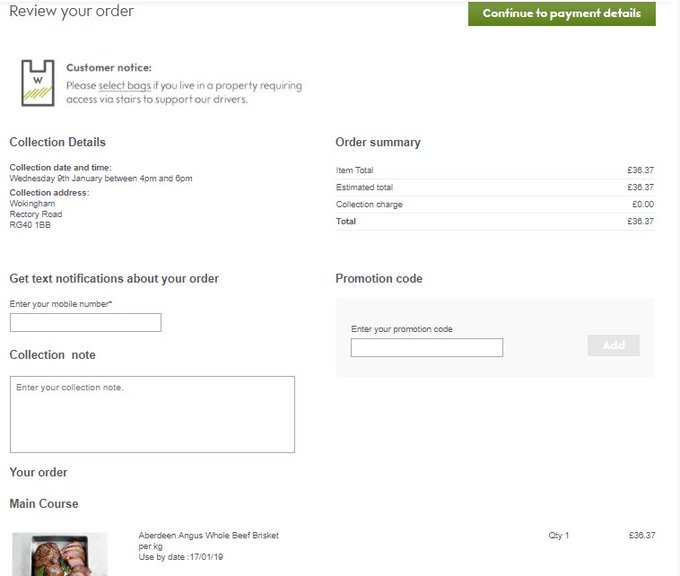
Task: Focus the mobile number input field
Action: [x=85, y=322]
